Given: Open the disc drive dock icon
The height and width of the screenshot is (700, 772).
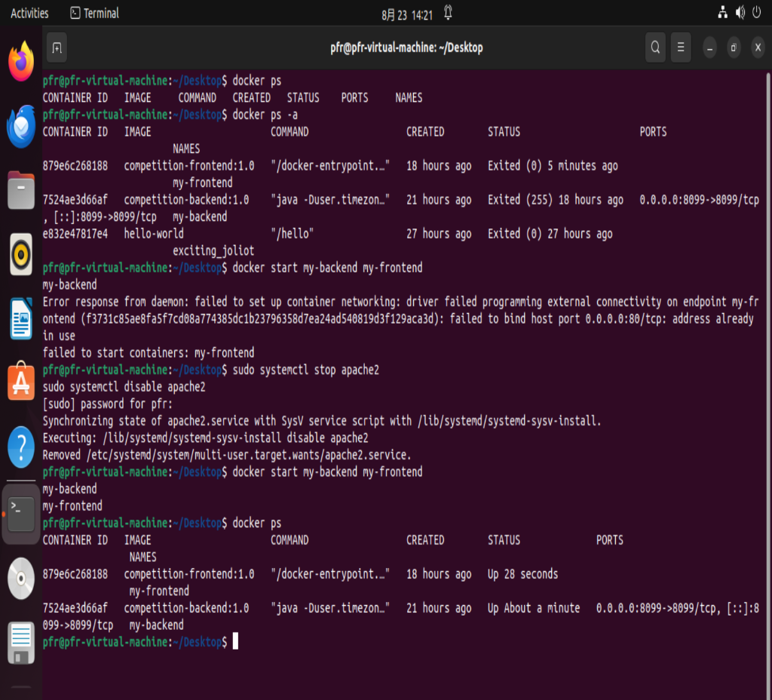Looking at the screenshot, I should [21, 579].
